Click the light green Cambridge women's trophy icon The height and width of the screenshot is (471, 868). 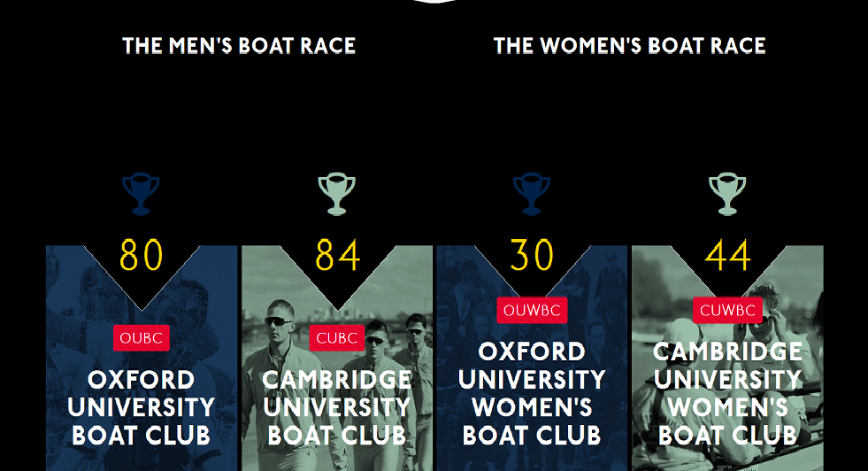[727, 194]
